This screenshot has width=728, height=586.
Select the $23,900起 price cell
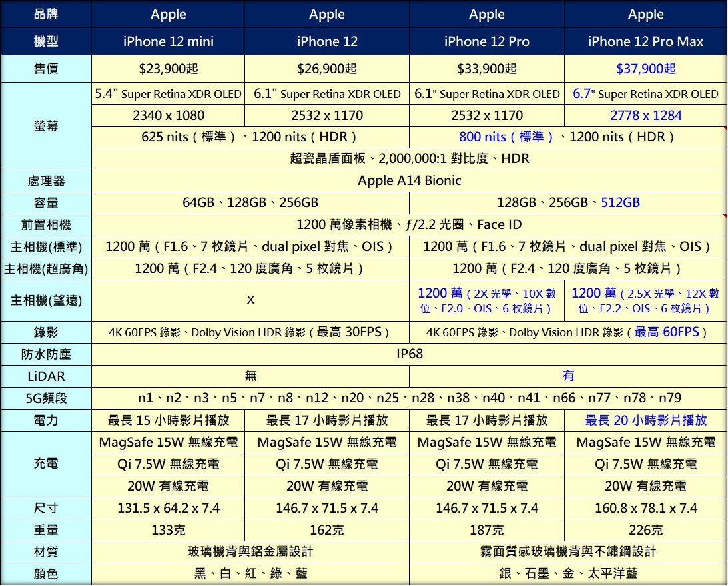click(168, 69)
